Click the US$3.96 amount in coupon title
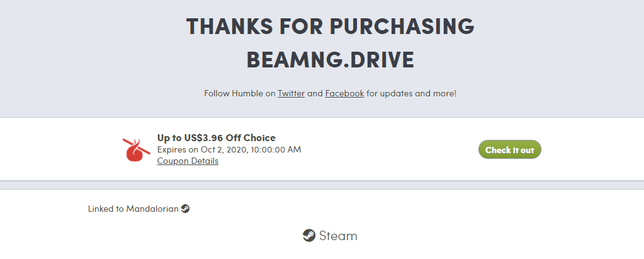This screenshot has height=259, width=644. click(203, 138)
